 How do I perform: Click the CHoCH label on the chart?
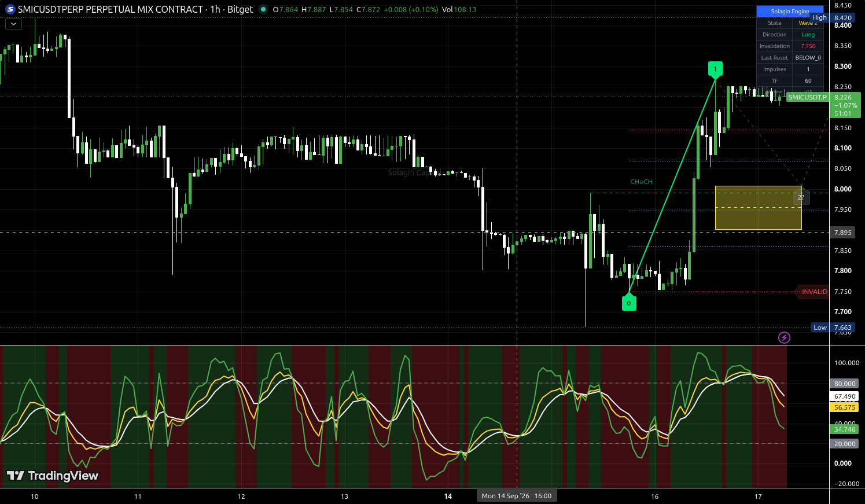coord(641,182)
